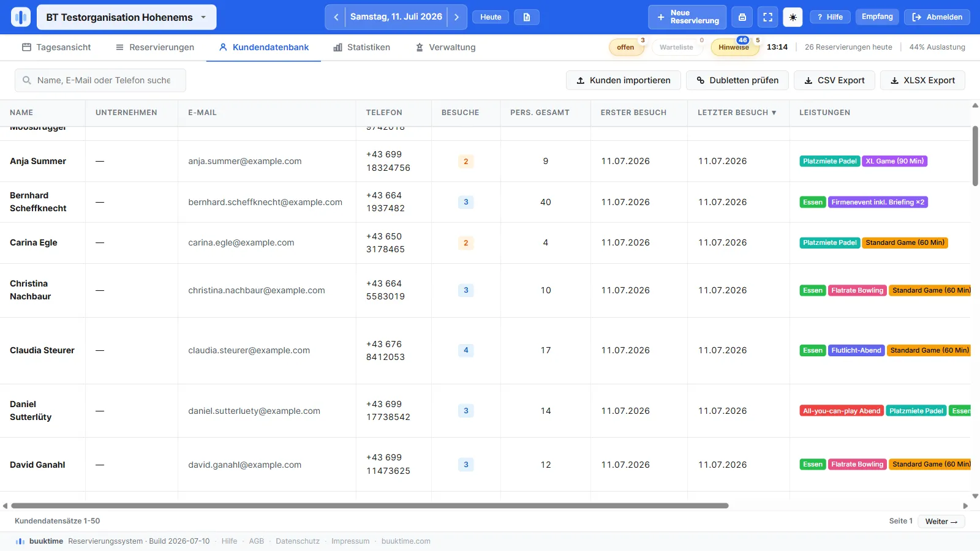Toggle the light/dark theme sun icon
Screen dimensions: 980x551
click(793, 17)
